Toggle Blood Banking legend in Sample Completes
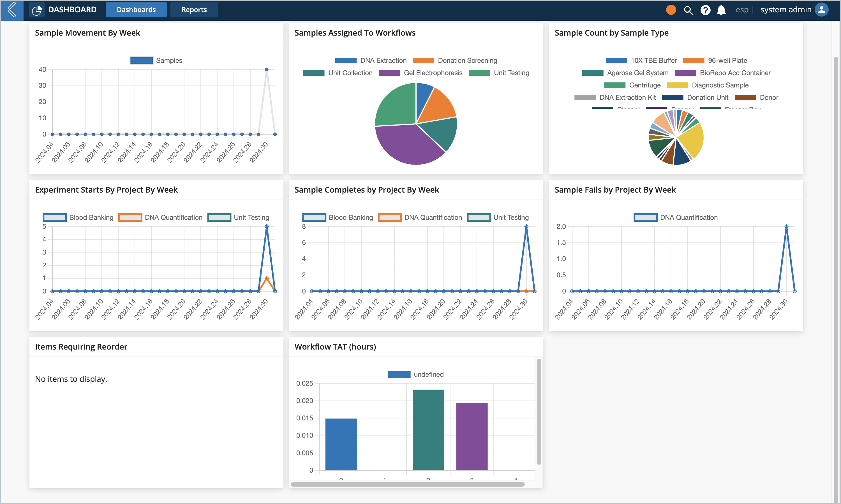Screen dimensions: 841x504 click(x=338, y=218)
